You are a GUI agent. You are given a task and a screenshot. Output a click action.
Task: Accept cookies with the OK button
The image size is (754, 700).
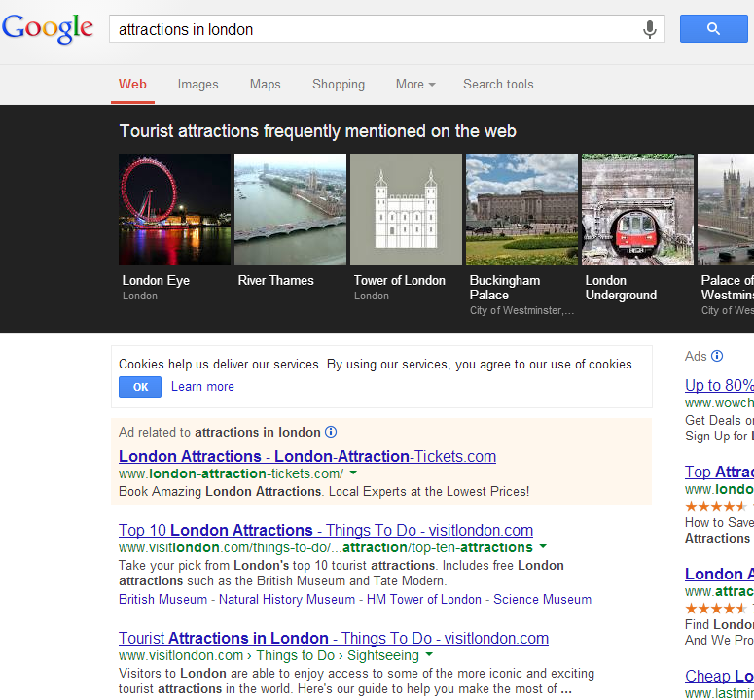click(x=140, y=387)
